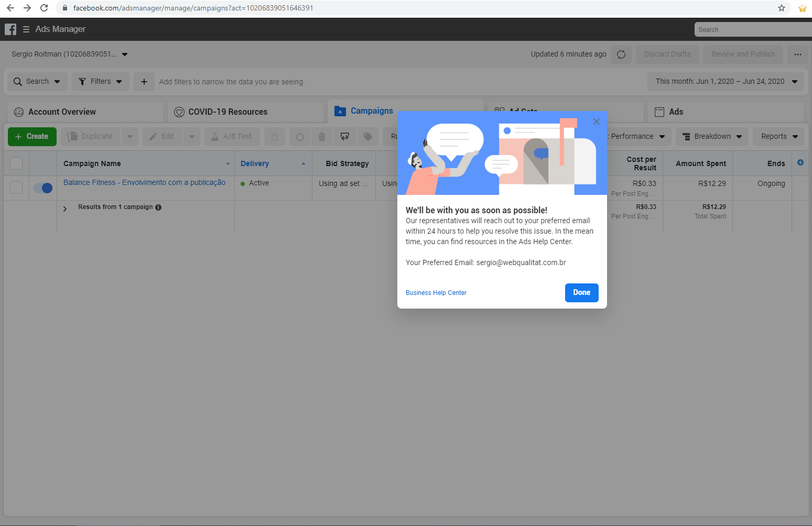Go back with the browser back arrow
The width and height of the screenshot is (812, 526).
[x=10, y=8]
